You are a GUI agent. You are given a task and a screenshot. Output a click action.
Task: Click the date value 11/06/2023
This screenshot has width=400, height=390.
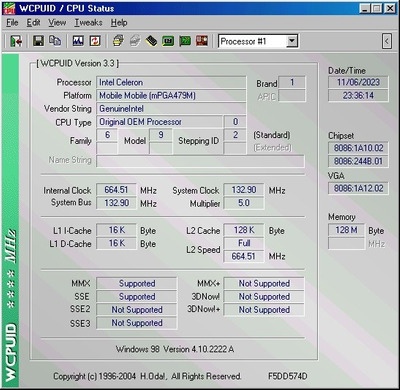[x=358, y=82]
